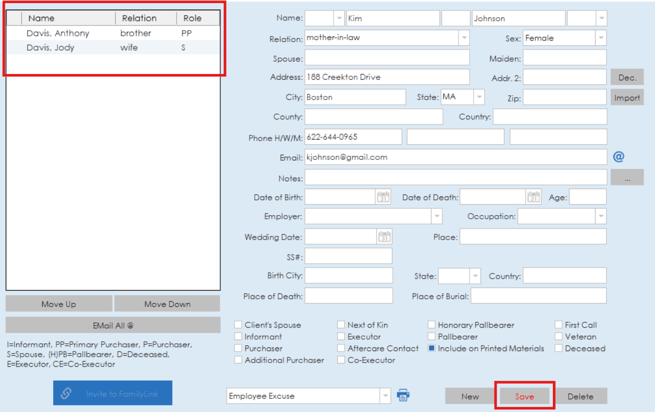The image size is (655, 412).
Task: Open the Date of Birth calendar picker
Action: click(383, 198)
